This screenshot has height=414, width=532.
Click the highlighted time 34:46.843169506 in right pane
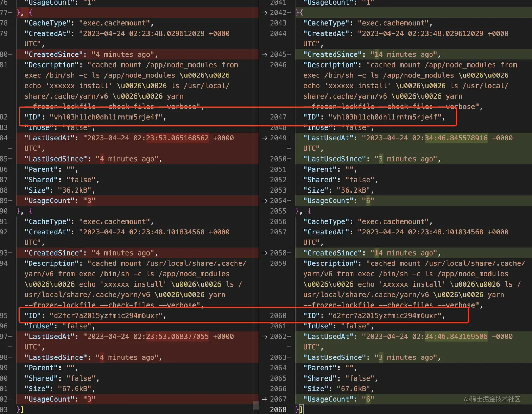(456, 337)
